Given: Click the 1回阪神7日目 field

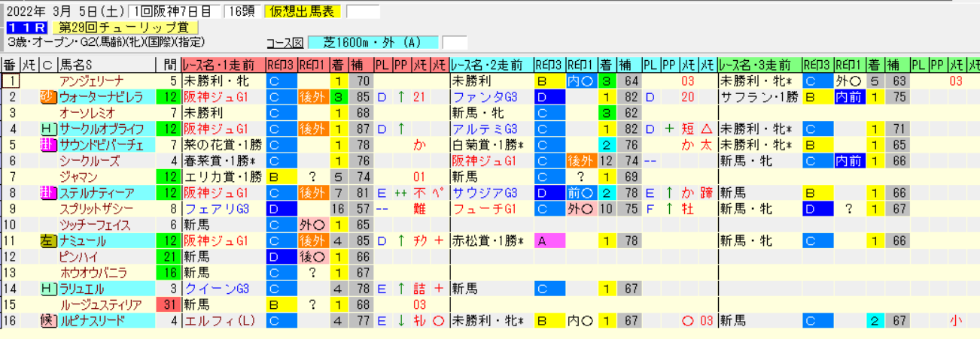Looking at the screenshot, I should (174, 11).
